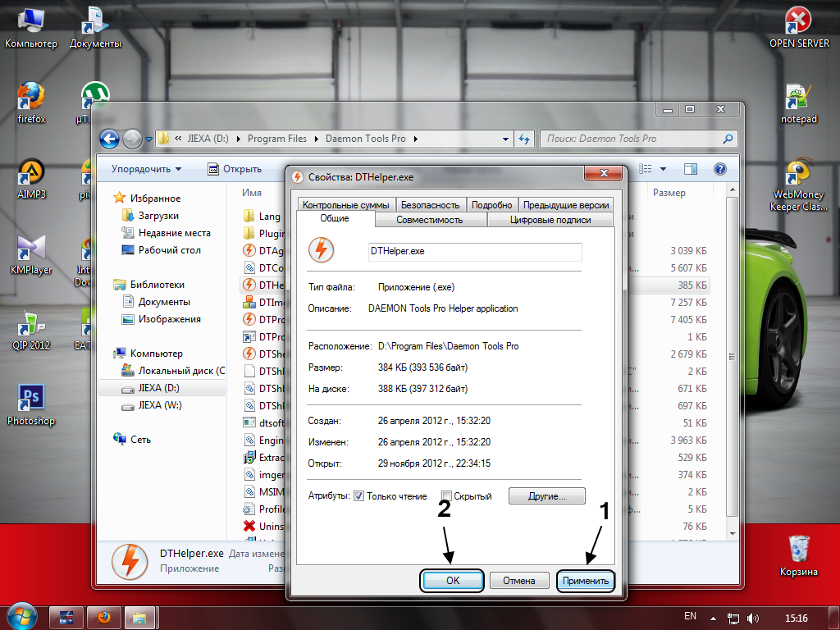Screen dimensions: 840x630
Task: Change the view with the Explorer view icon
Action: [646, 169]
